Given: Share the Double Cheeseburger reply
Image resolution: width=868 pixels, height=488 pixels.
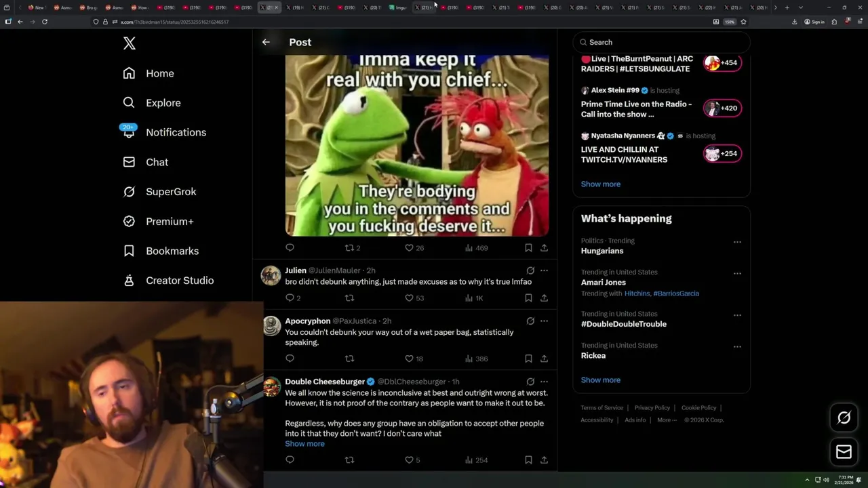Looking at the screenshot, I should pos(544,460).
